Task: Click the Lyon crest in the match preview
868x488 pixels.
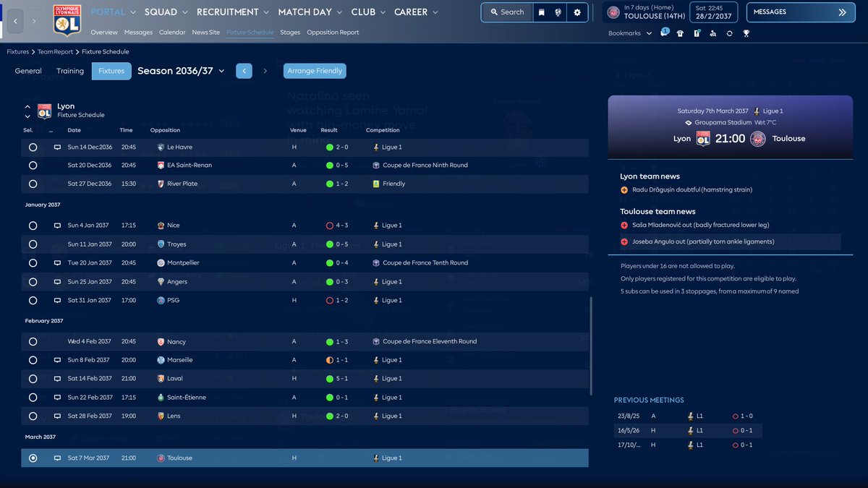Action: coord(703,139)
